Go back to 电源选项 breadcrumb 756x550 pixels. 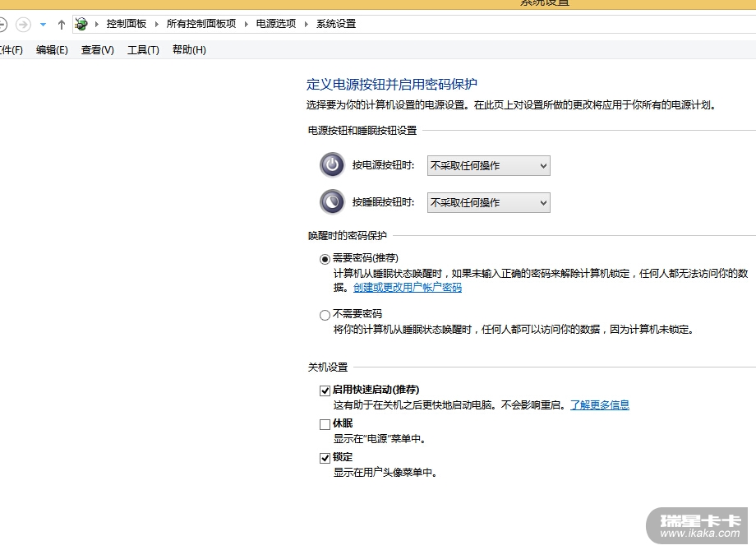coord(276,24)
